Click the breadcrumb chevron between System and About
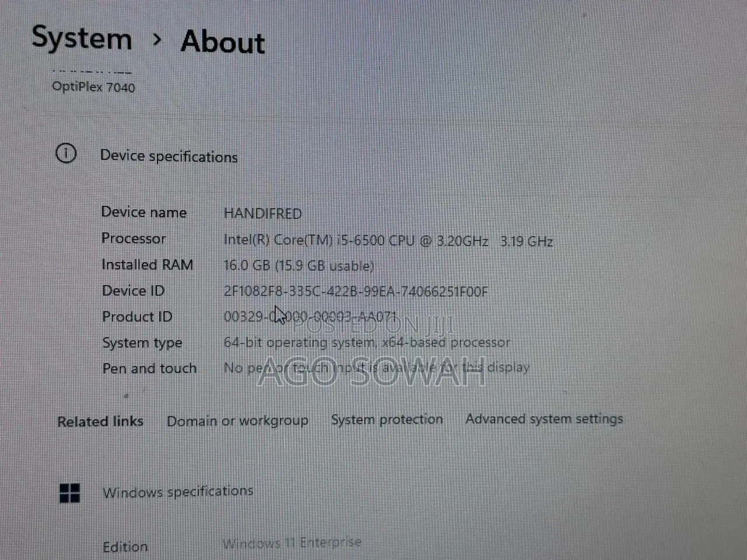This screenshot has height=560, width=747. pos(156,40)
